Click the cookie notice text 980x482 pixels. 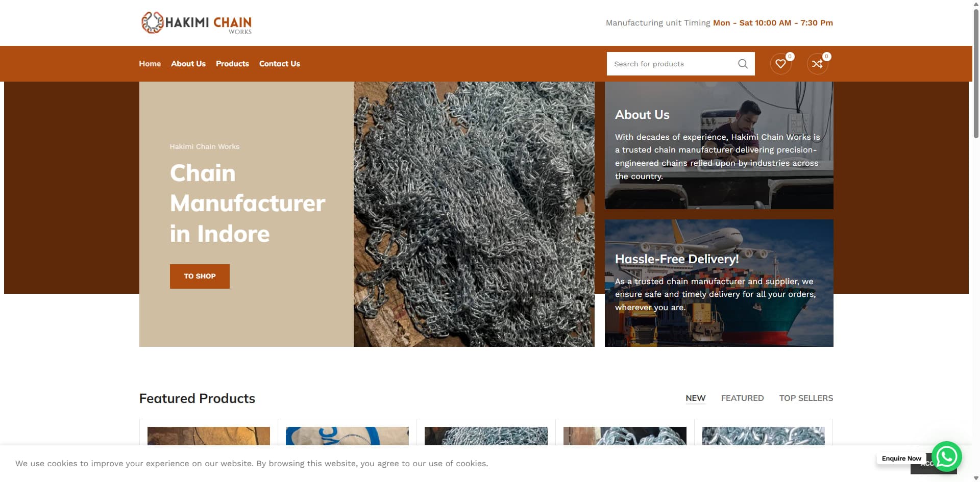[x=252, y=464]
